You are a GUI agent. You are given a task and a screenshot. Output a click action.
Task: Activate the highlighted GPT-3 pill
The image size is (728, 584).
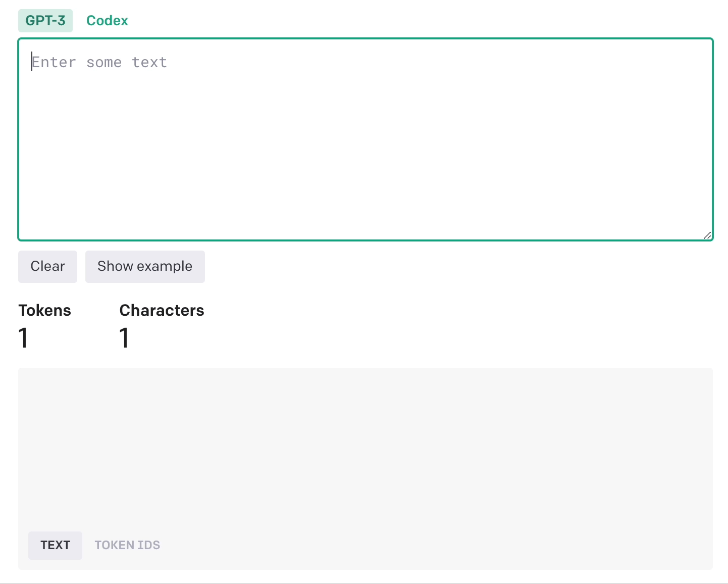[x=45, y=21]
